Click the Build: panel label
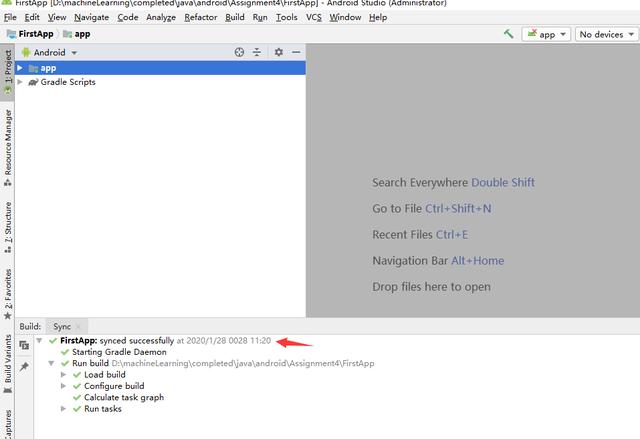The height and width of the screenshot is (439, 640). [30, 327]
